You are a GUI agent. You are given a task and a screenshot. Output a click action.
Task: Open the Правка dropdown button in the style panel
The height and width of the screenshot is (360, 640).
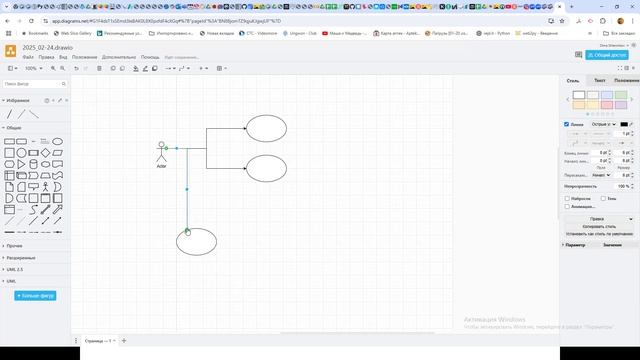(599, 219)
